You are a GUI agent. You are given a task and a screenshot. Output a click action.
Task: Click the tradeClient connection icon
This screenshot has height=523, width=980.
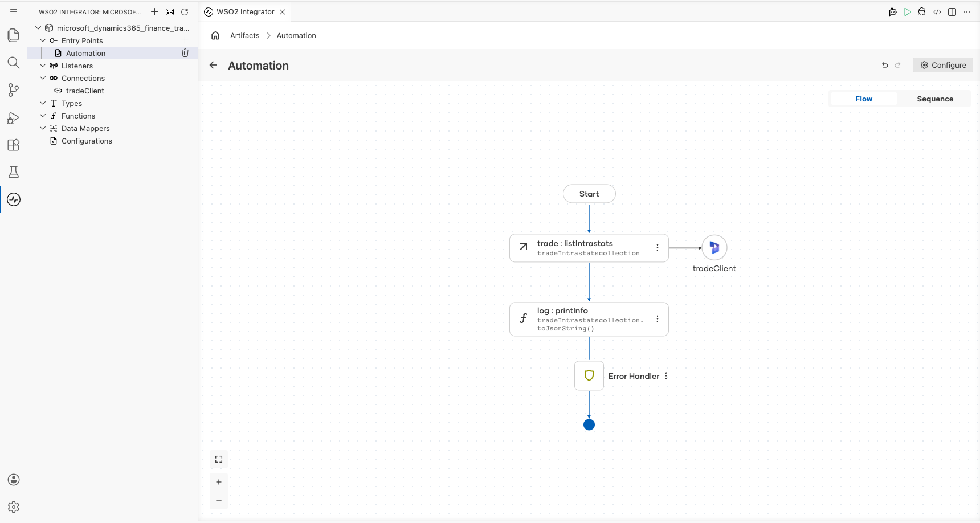pyautogui.click(x=714, y=248)
